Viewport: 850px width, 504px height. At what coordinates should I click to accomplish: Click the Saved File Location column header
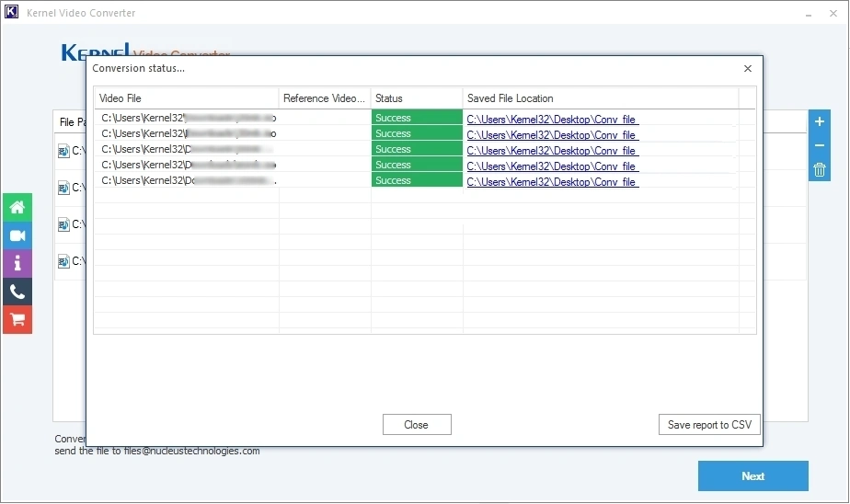pos(601,98)
